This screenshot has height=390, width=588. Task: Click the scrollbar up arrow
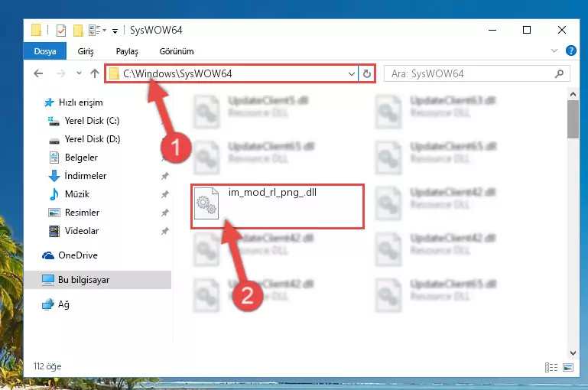click(573, 94)
